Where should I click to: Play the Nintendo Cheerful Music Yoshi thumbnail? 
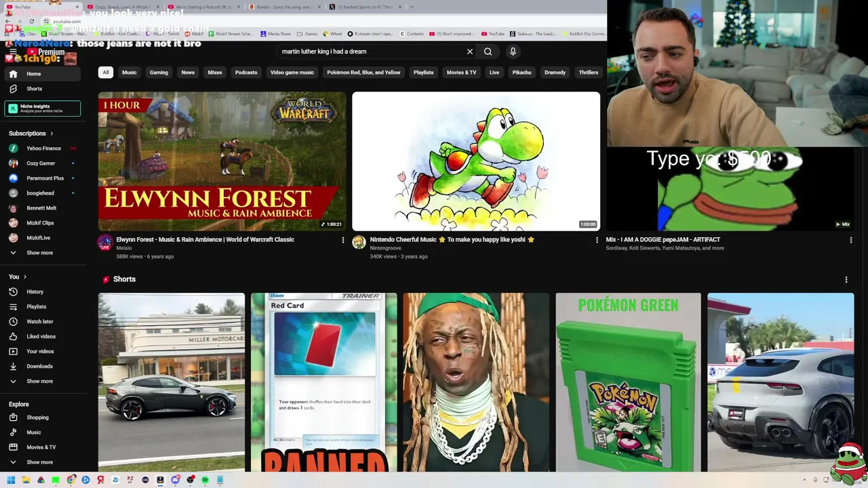click(476, 161)
